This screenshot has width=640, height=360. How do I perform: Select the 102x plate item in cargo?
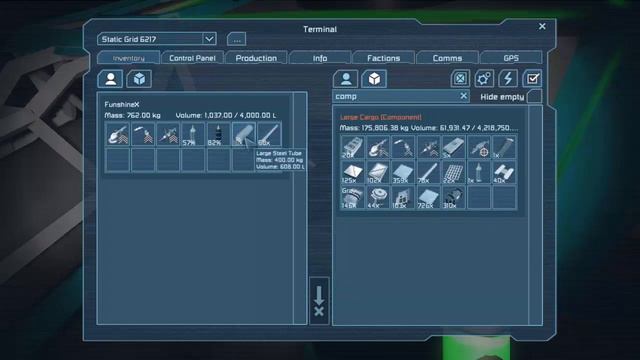click(378, 172)
